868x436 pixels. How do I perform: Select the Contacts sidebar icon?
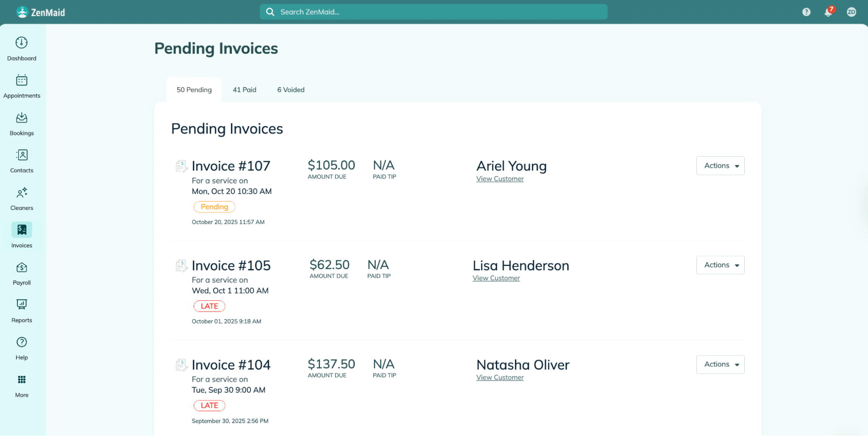pyautogui.click(x=22, y=155)
